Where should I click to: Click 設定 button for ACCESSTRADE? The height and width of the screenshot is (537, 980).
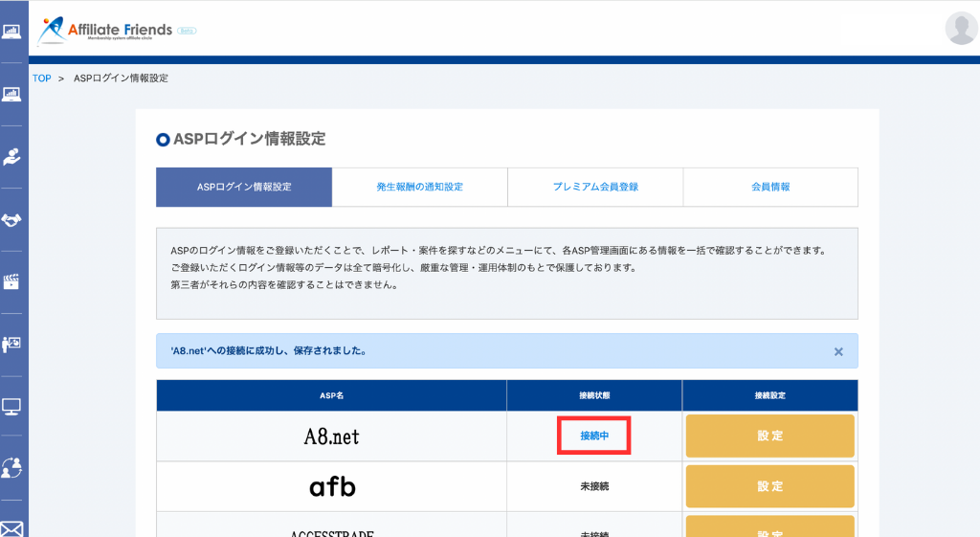[770, 527]
